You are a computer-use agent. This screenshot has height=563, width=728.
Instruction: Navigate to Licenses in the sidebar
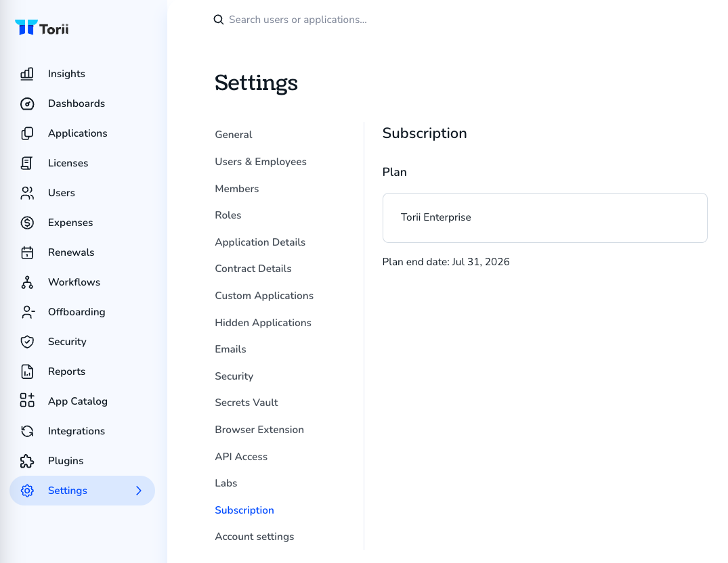click(x=68, y=163)
